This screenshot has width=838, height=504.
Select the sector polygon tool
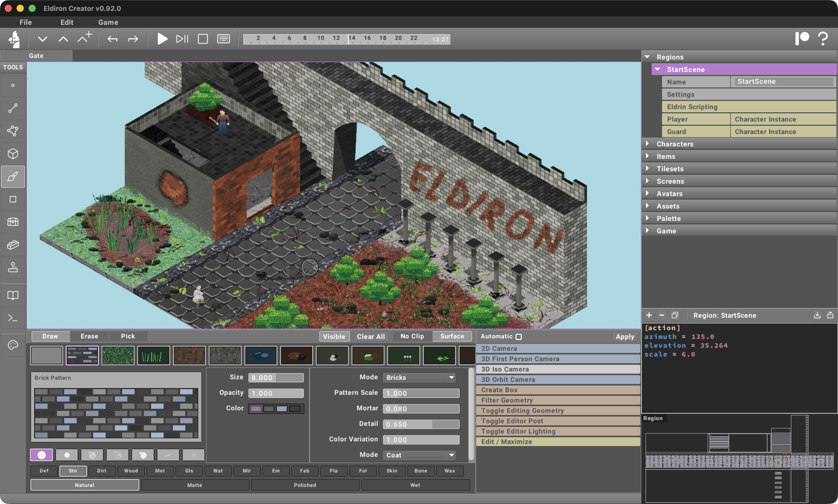(x=13, y=131)
